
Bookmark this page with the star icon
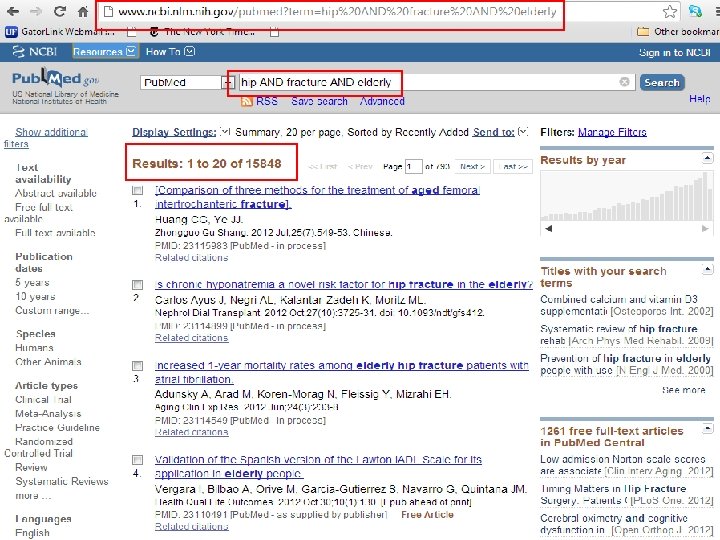(670, 11)
